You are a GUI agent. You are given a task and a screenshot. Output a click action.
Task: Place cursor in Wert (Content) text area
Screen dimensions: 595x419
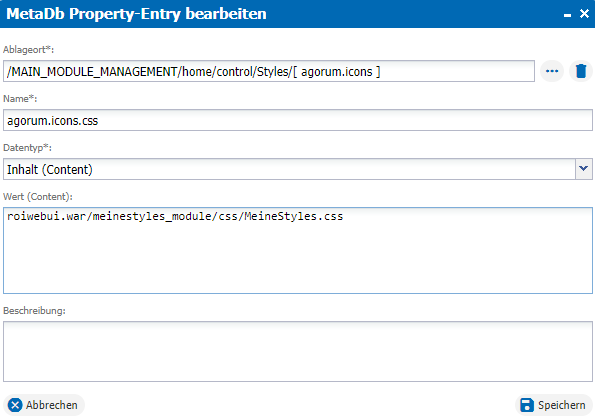(x=298, y=250)
